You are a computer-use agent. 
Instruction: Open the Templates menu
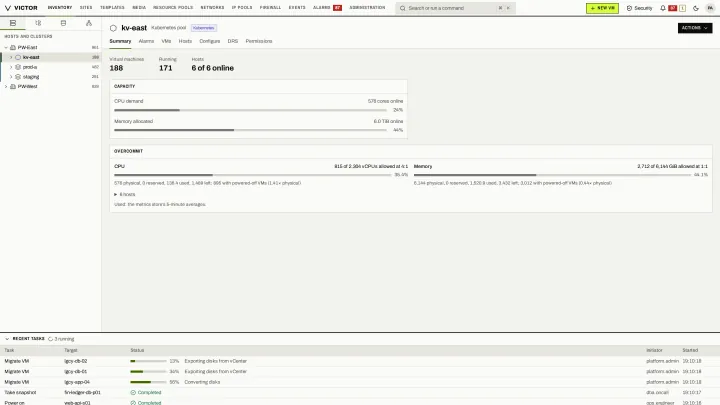click(x=112, y=8)
